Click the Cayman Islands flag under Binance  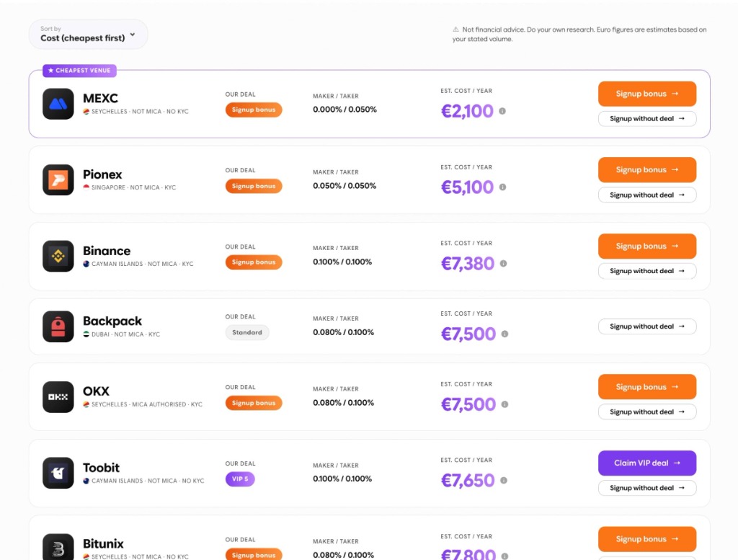pyautogui.click(x=86, y=264)
